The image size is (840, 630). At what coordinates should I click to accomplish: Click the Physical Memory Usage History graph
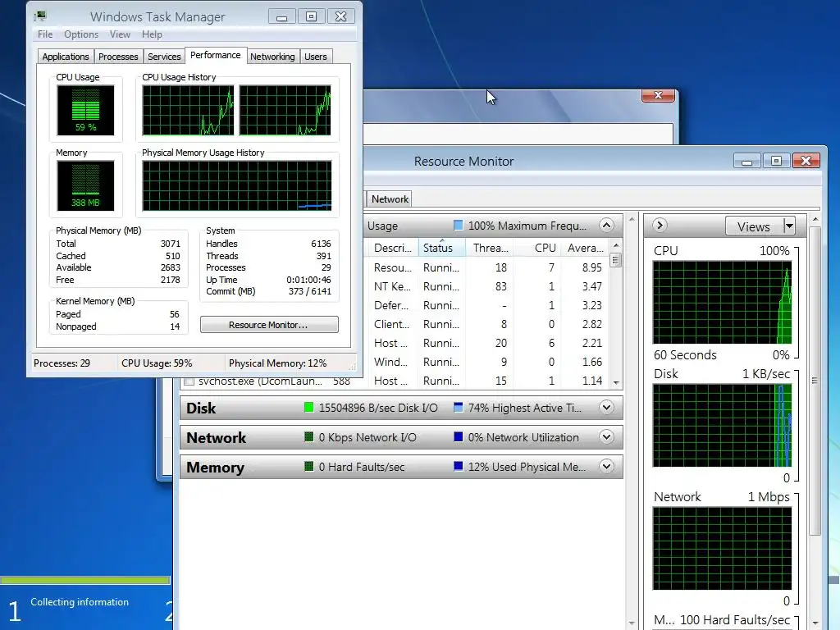coord(237,186)
